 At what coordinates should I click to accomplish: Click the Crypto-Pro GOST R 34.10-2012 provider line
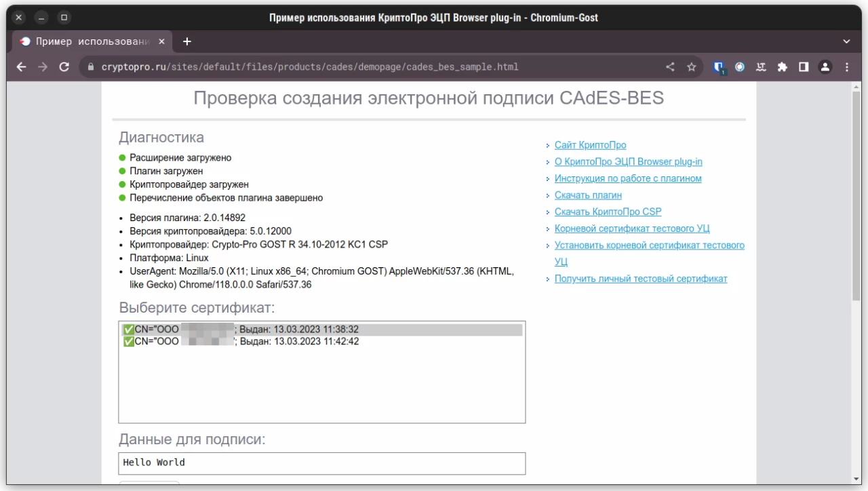(x=258, y=245)
